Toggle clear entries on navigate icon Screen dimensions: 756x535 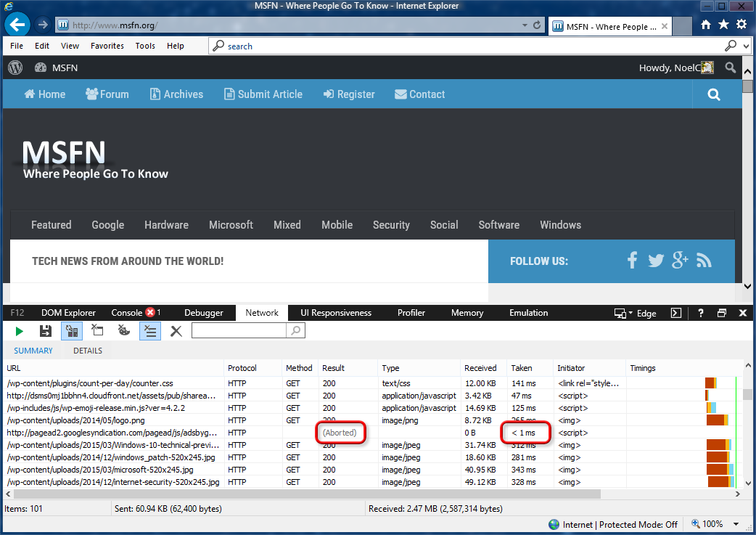150,331
